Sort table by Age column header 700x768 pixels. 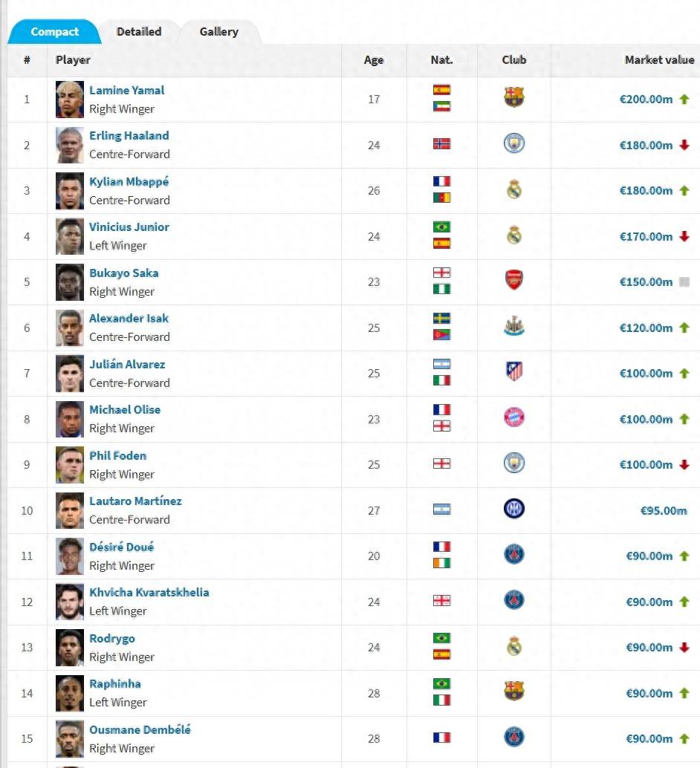click(x=373, y=60)
